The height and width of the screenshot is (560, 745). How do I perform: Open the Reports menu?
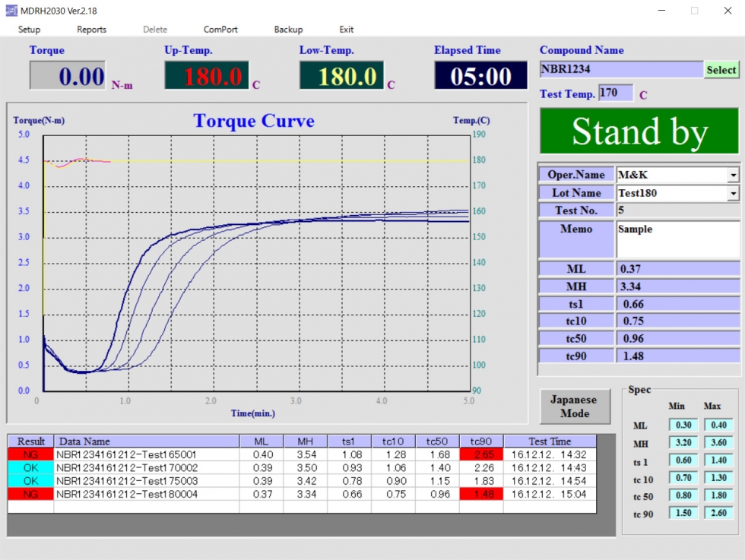pyautogui.click(x=91, y=30)
